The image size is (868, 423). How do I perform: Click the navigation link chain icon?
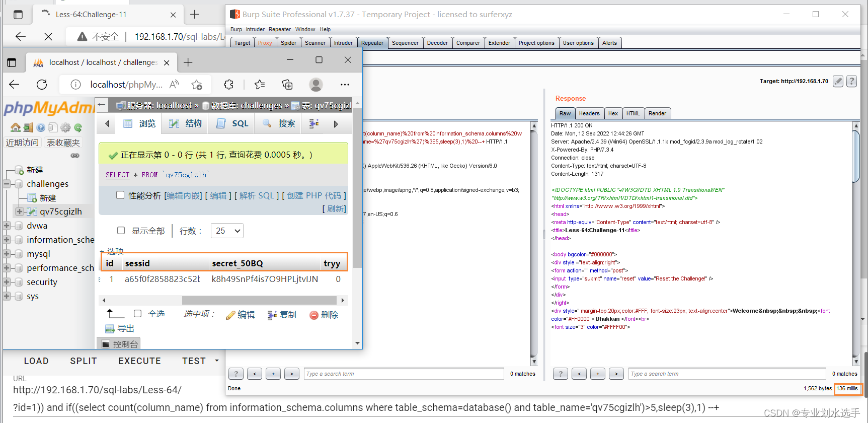click(75, 156)
